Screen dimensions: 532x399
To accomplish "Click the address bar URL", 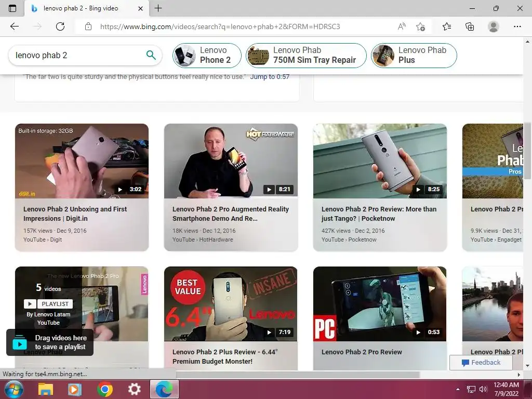I will [x=220, y=26].
